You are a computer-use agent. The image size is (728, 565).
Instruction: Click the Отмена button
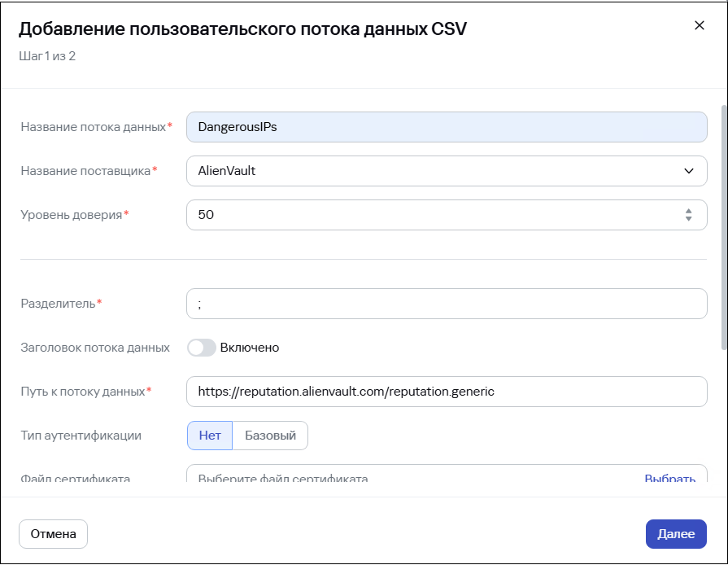(54, 534)
